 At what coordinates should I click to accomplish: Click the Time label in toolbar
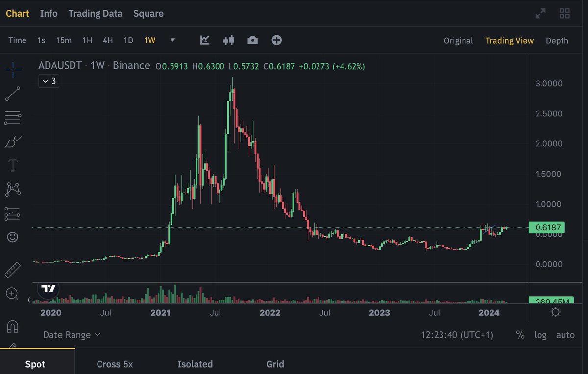pyautogui.click(x=17, y=40)
